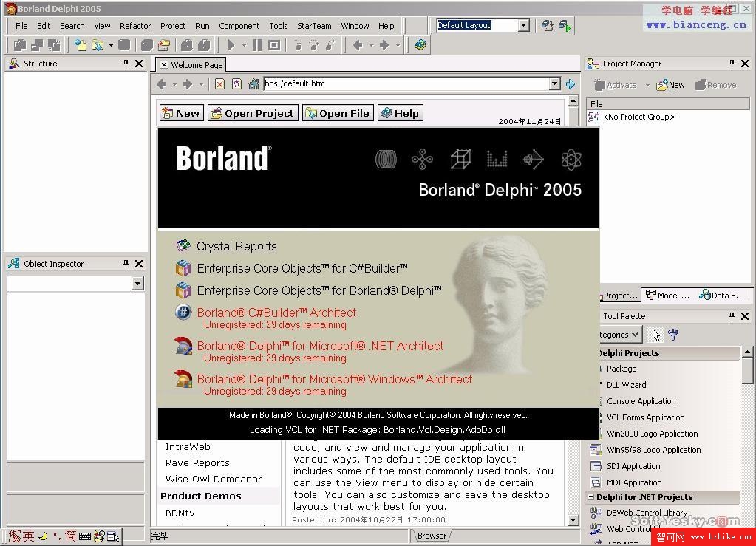756x546 pixels.
Task: Open the Categories dropdown in Tool Palette
Action: (619, 335)
